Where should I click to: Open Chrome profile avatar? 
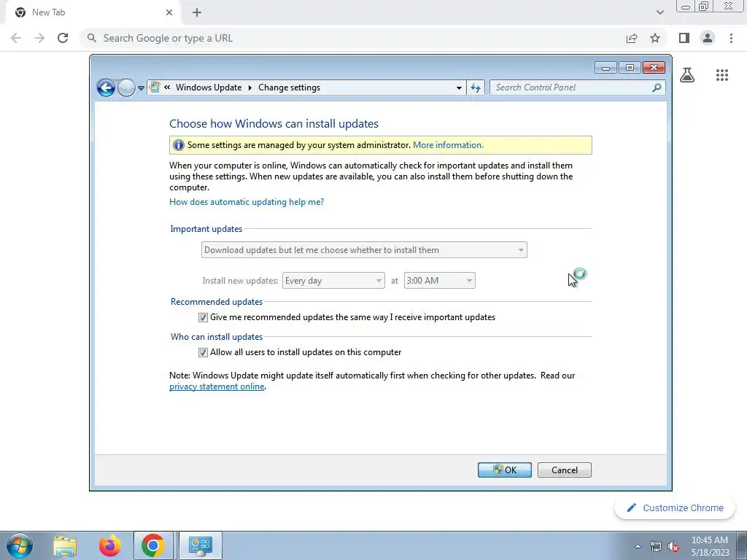(x=708, y=38)
